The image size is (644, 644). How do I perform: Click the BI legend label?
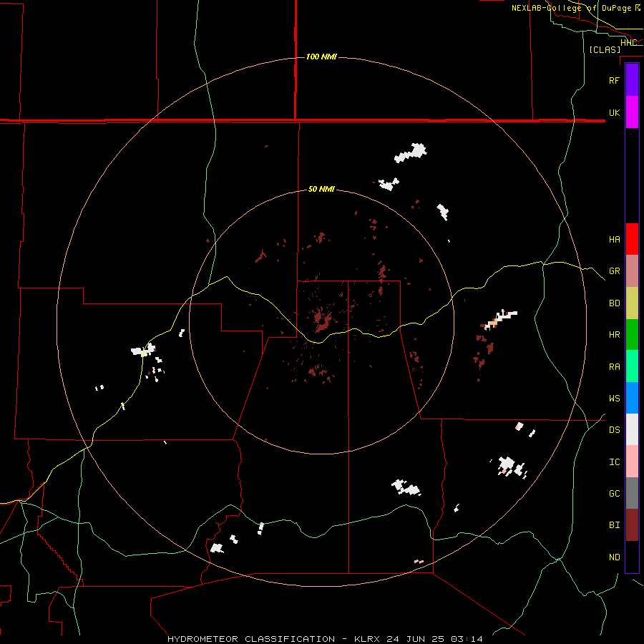click(614, 525)
